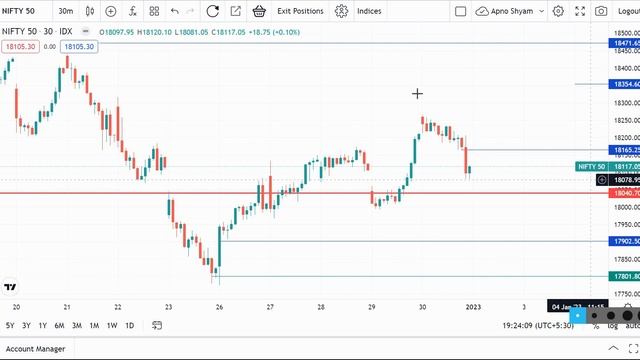Viewport: 640px width, 360px height.
Task: Click the 19:24:09 (UTC+5:30) timezone clock
Action: point(538,325)
